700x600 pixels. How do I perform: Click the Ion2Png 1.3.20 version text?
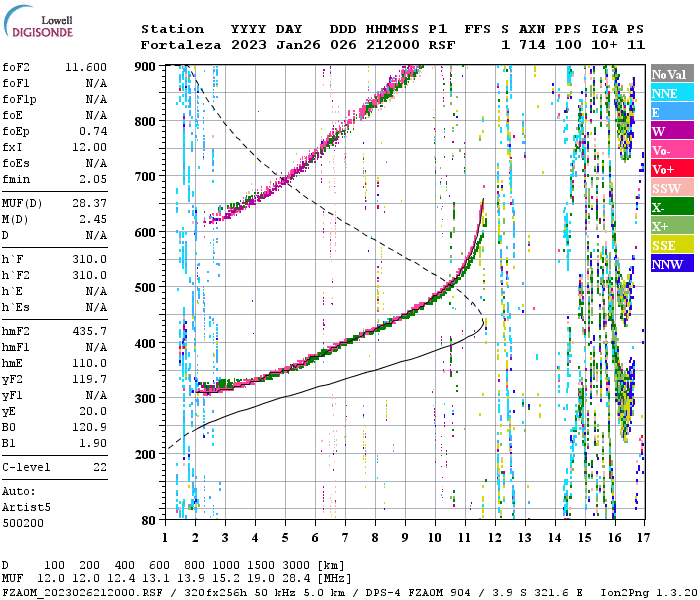pos(648,593)
